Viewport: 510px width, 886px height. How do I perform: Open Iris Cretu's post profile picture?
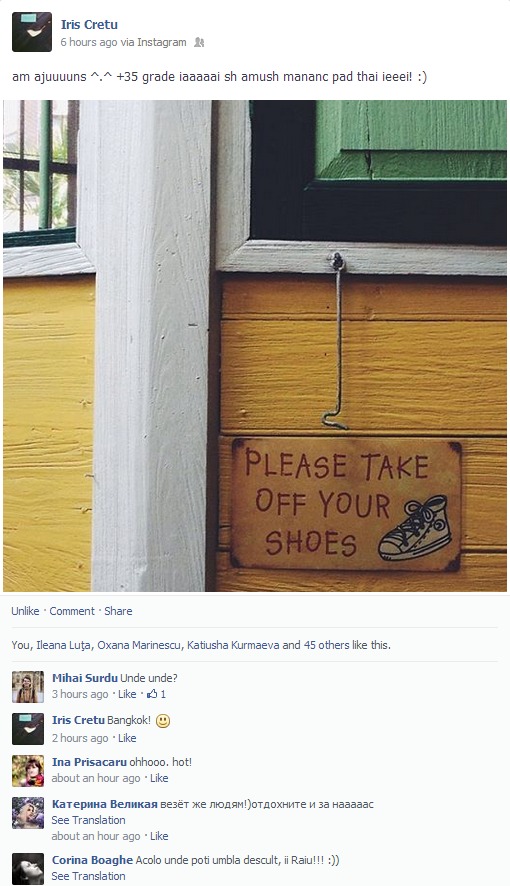[x=32, y=32]
